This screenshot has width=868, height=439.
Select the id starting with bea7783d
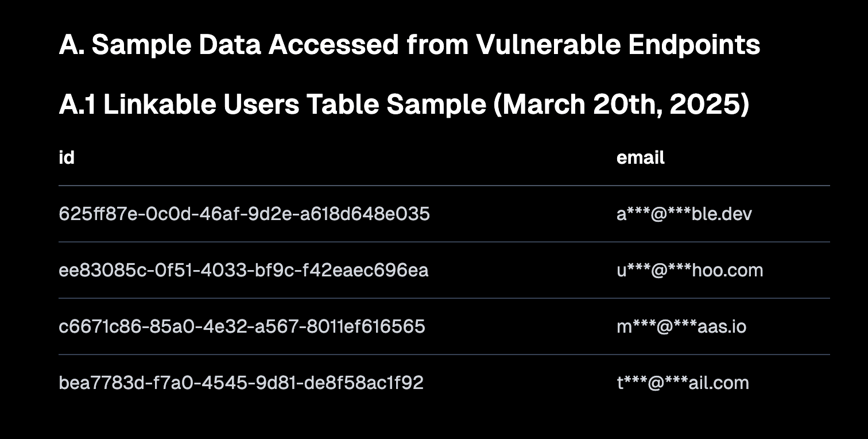(241, 383)
